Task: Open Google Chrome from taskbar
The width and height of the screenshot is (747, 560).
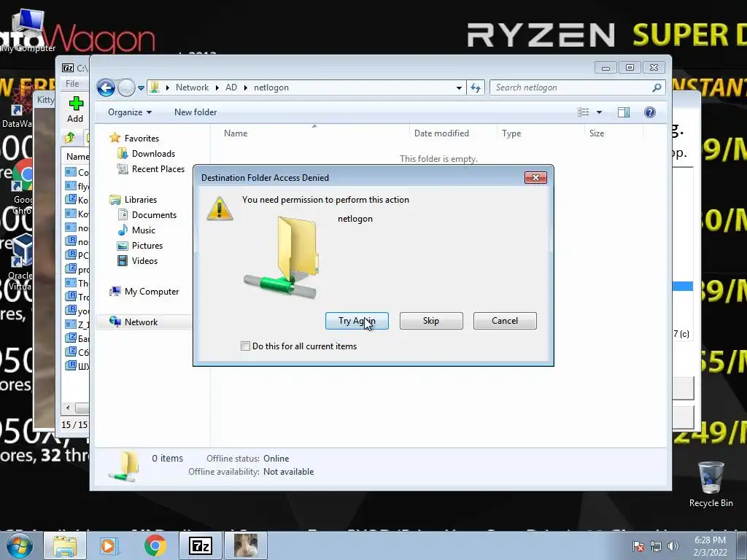Action: [x=155, y=546]
